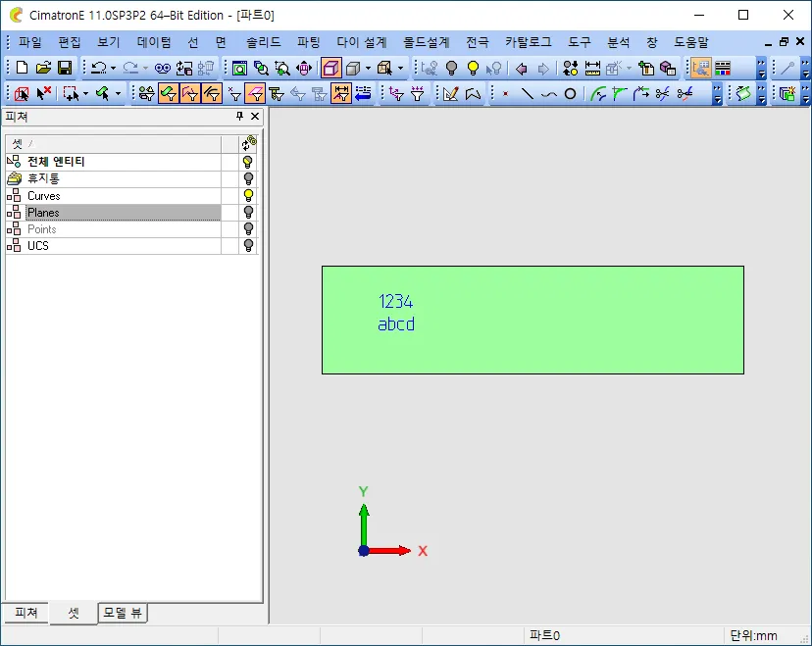Open the 도움말 menu
The width and height of the screenshot is (812, 646).
(691, 42)
